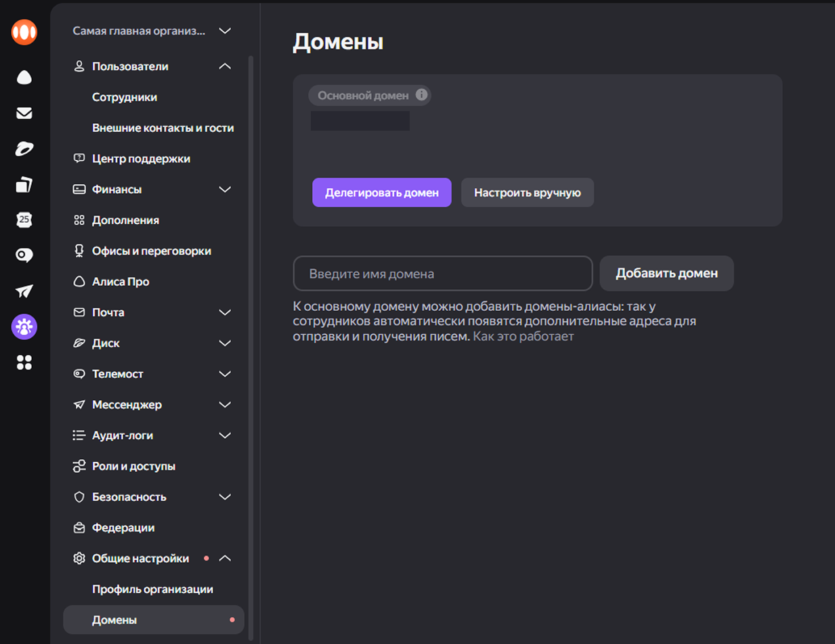Open Сотрудники menu item

125,98
